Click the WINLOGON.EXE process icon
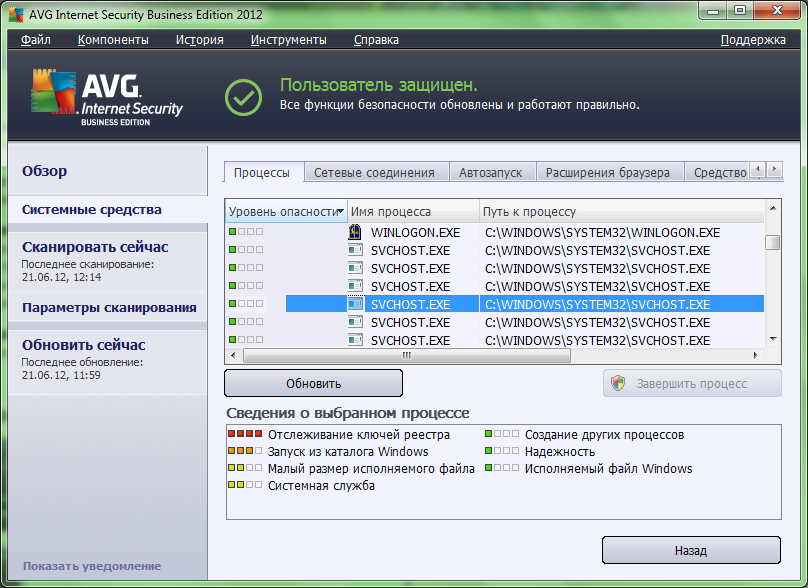The width and height of the screenshot is (808, 588). (x=355, y=232)
